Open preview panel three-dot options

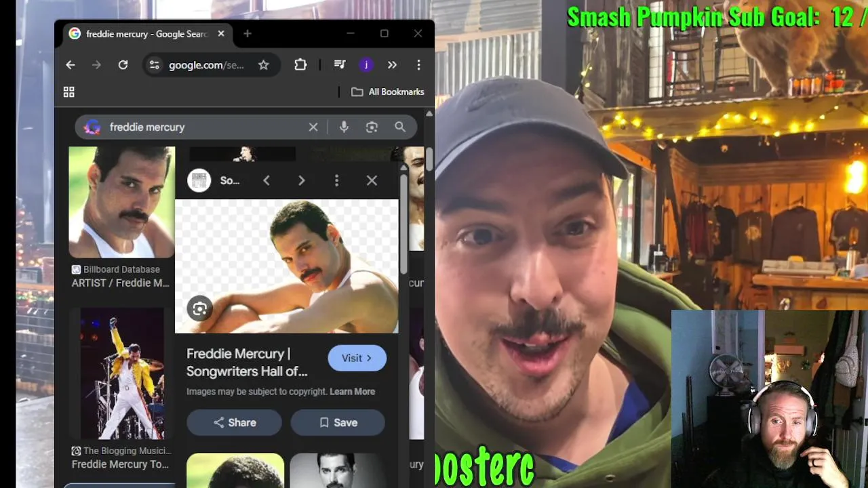coord(336,180)
